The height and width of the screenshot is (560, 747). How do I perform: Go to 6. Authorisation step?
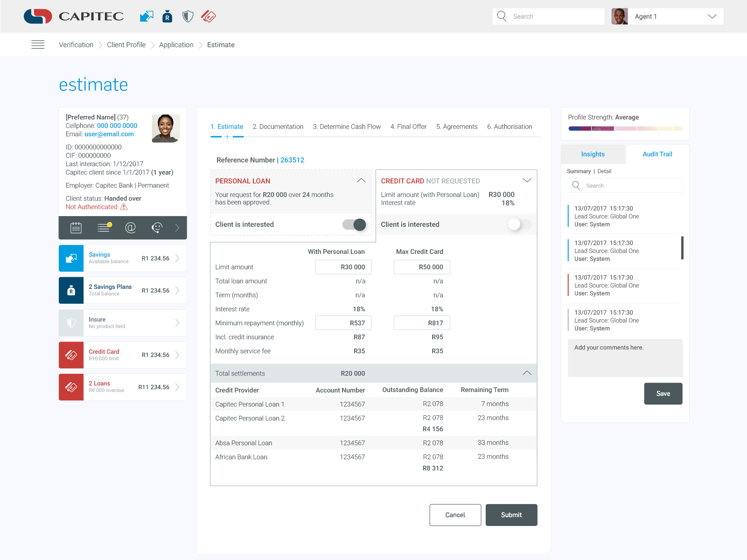tap(510, 126)
